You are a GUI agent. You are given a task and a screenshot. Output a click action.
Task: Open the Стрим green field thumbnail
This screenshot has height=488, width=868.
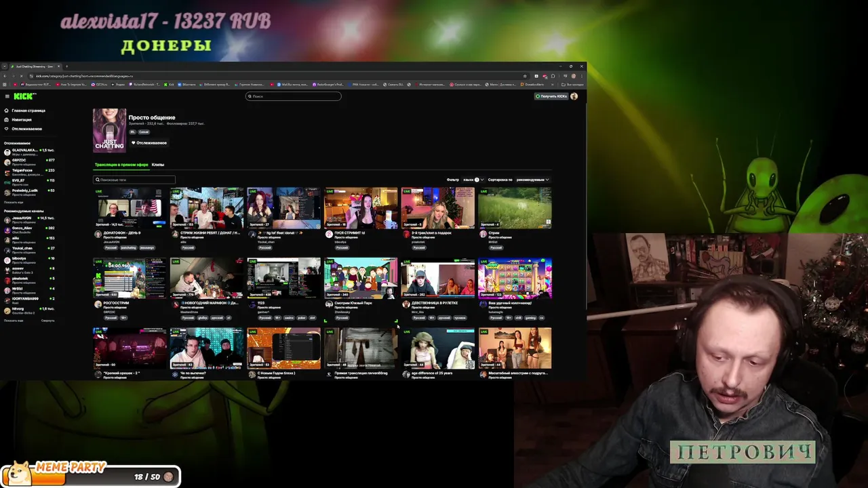[515, 208]
